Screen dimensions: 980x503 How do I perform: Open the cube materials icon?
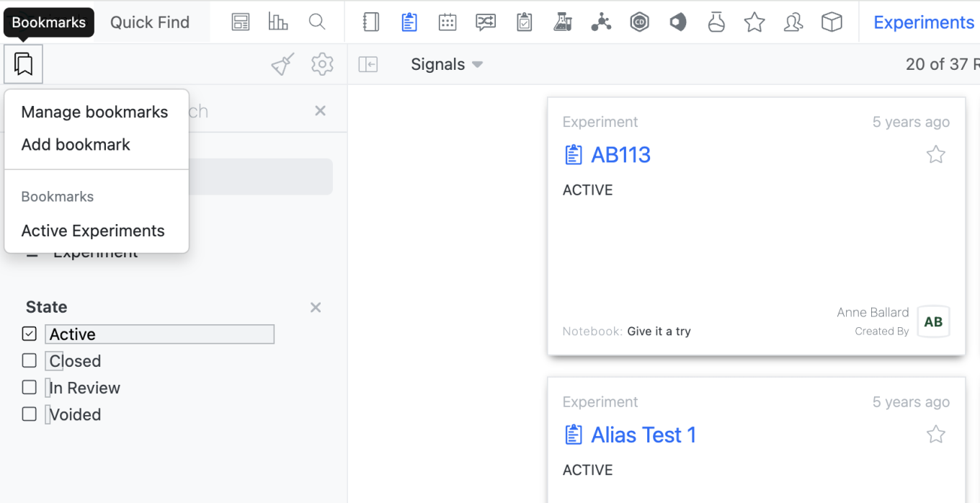click(832, 22)
